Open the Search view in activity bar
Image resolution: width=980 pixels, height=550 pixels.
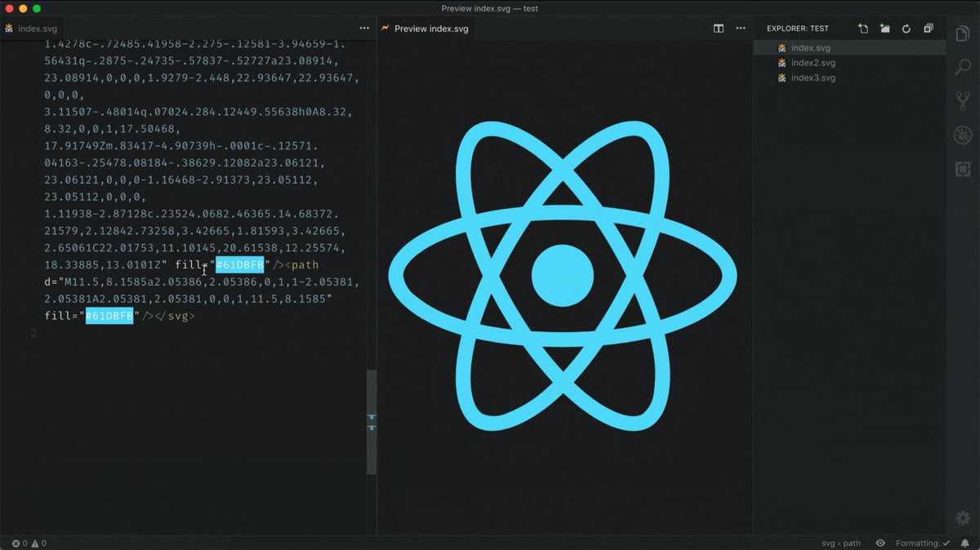[x=963, y=68]
